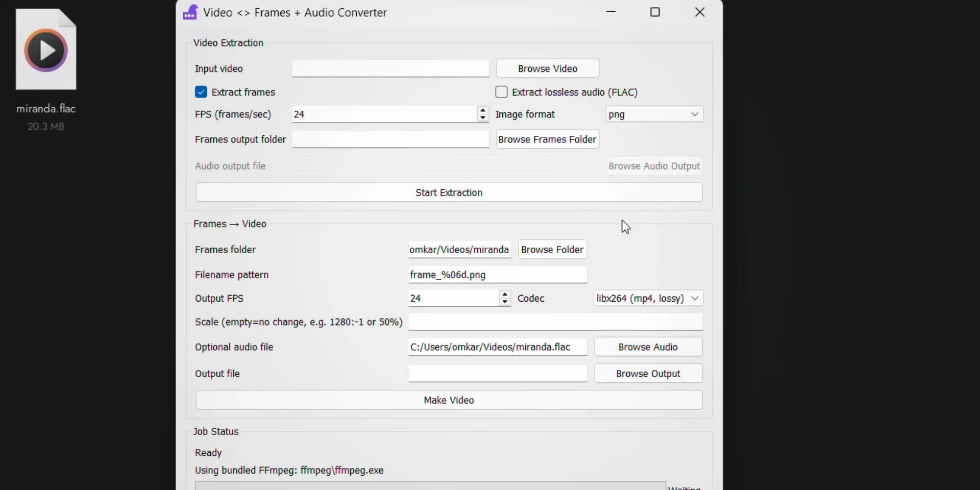Focus the FPS (frames/sec) value field
980x490 pixels.
[385, 114]
